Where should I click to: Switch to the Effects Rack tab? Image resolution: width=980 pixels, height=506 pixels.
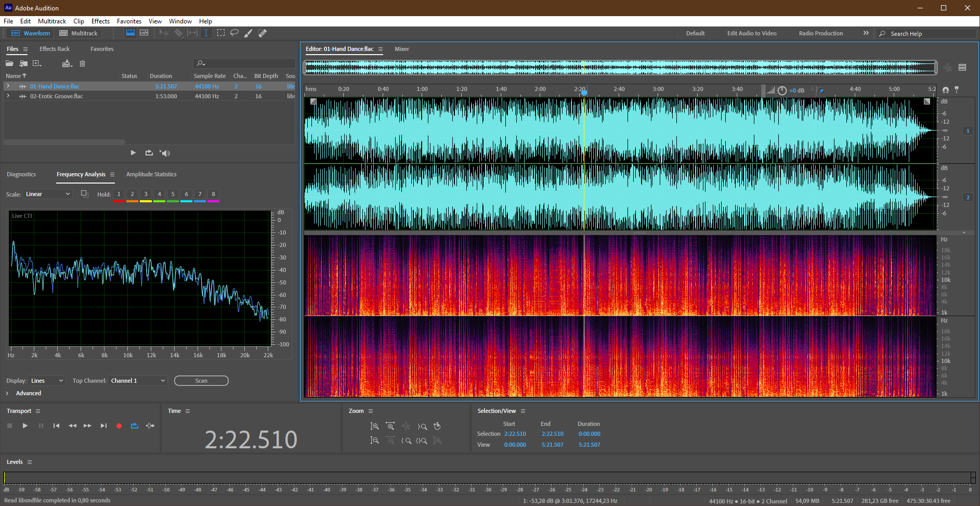pos(55,49)
